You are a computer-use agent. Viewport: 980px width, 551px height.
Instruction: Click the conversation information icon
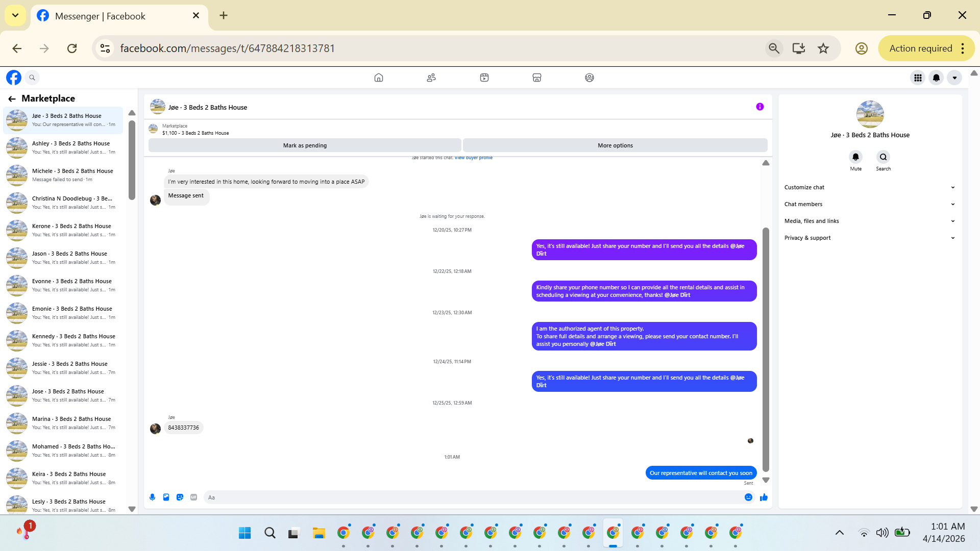click(x=759, y=107)
